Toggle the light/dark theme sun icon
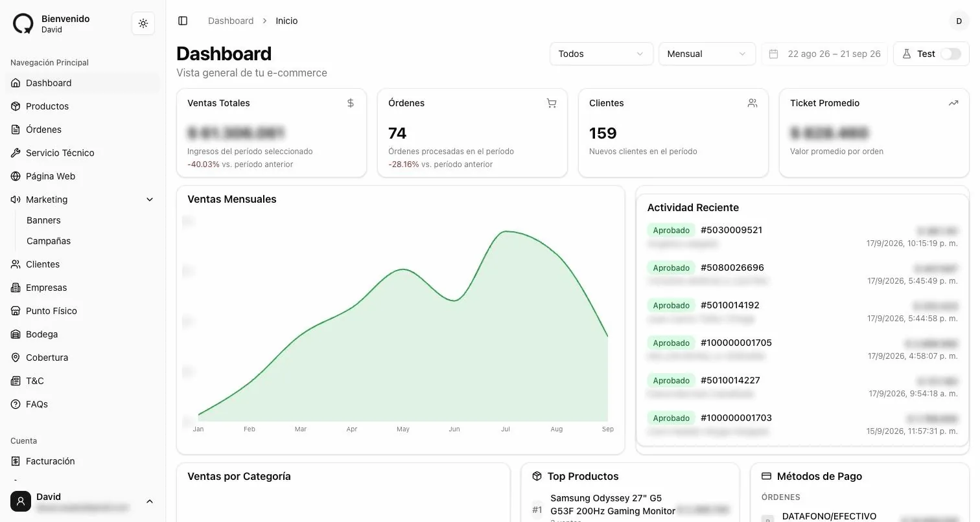Image resolution: width=980 pixels, height=522 pixels. click(143, 23)
